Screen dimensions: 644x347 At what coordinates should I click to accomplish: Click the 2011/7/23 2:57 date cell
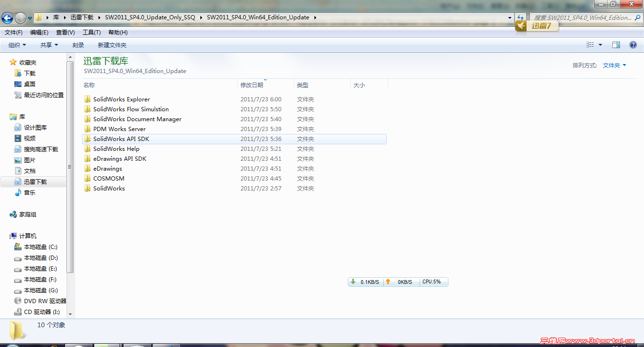(261, 189)
